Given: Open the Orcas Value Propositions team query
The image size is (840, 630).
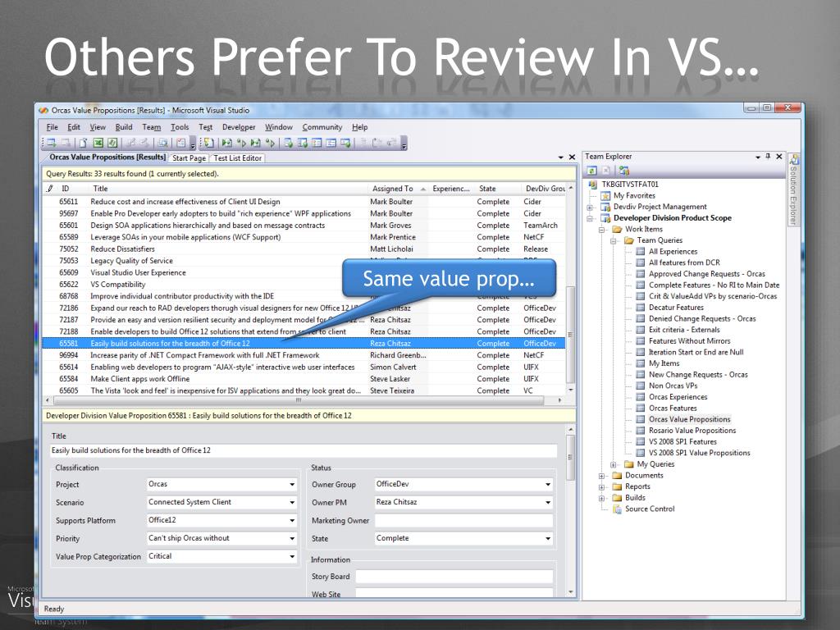Looking at the screenshot, I should click(689, 419).
